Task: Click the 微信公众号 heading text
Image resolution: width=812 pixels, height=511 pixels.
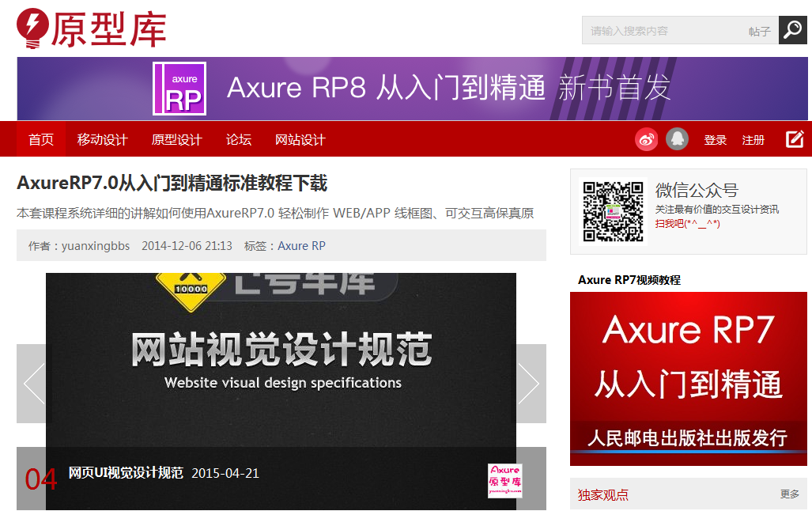Action: (x=697, y=190)
